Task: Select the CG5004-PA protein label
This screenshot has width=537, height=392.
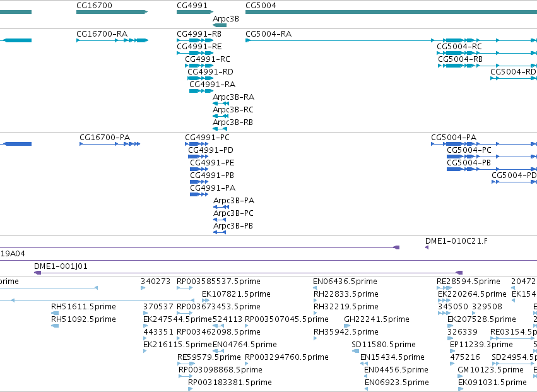Action: click(454, 138)
